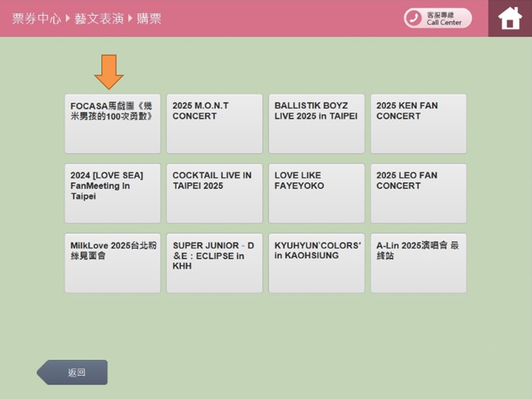The image size is (532, 399).
Task: Select BALLISTIK BOYZ LIVE 2025 in TAIPEI
Action: pos(316,124)
